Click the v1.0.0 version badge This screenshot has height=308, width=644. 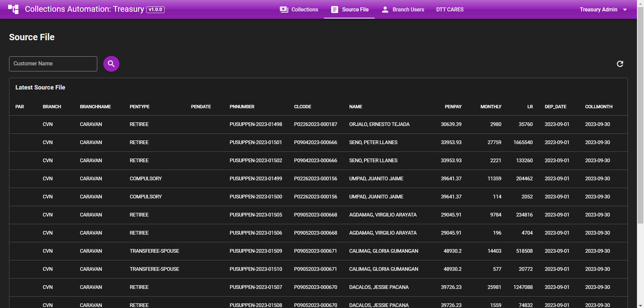click(155, 9)
